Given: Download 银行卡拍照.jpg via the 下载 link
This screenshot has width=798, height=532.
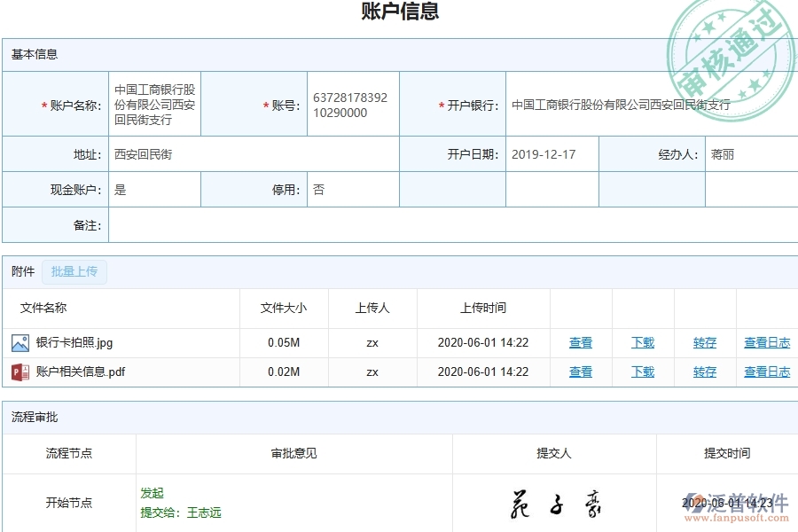Looking at the screenshot, I should tap(642, 342).
